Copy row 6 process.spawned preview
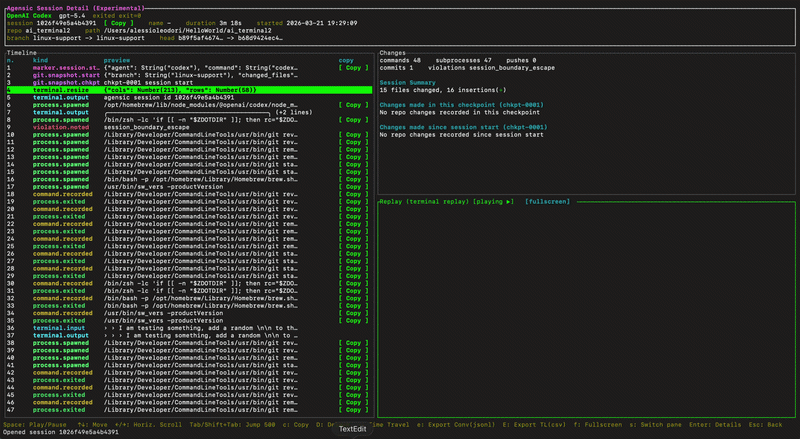Image resolution: width=800 pixels, height=439 pixels. click(352, 104)
